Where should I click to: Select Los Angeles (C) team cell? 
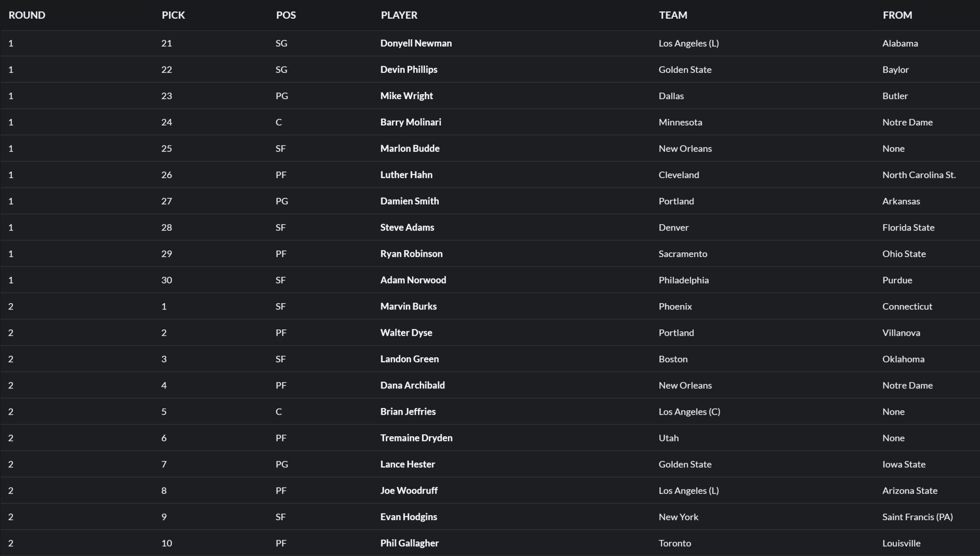point(689,411)
